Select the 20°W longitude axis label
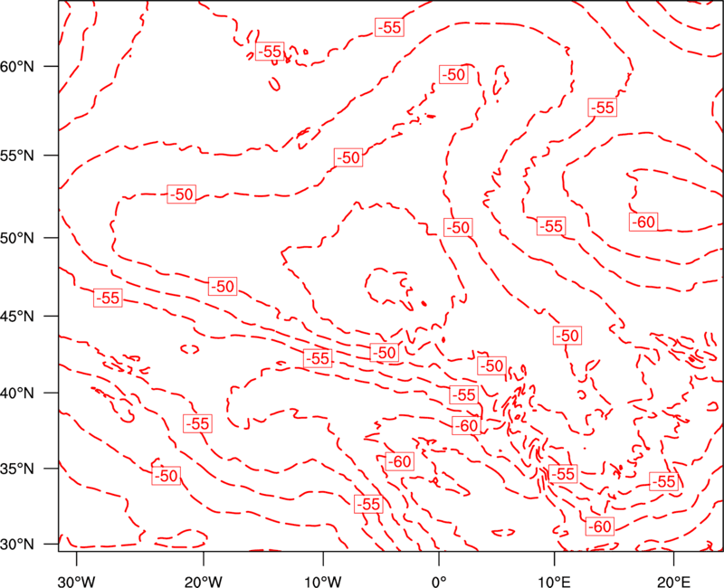 (203, 581)
